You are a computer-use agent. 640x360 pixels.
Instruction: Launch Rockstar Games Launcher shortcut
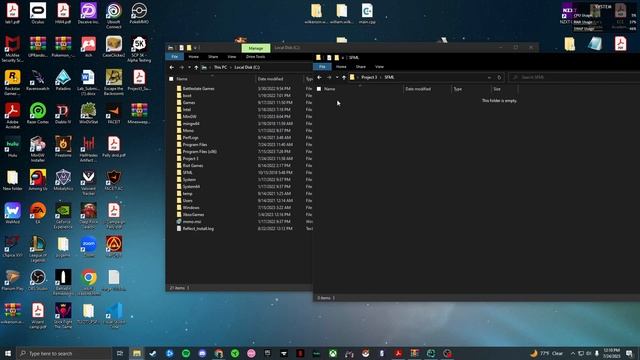click(x=13, y=82)
